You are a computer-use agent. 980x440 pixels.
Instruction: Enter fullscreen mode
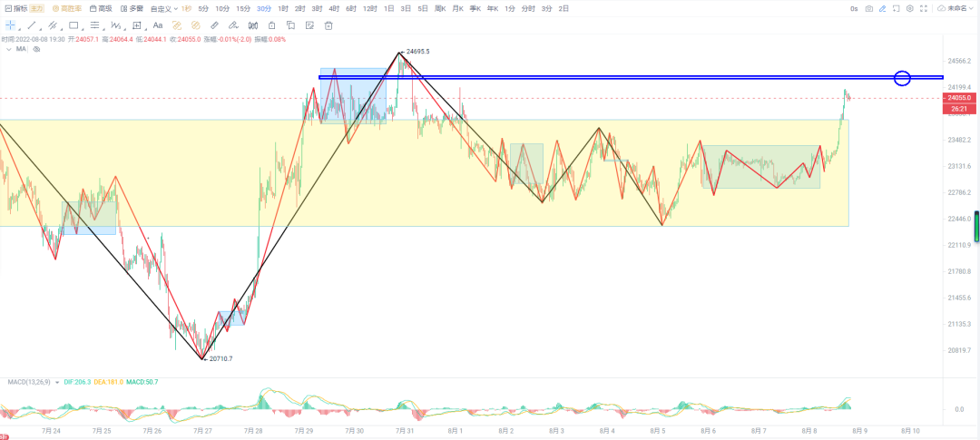pos(924,9)
